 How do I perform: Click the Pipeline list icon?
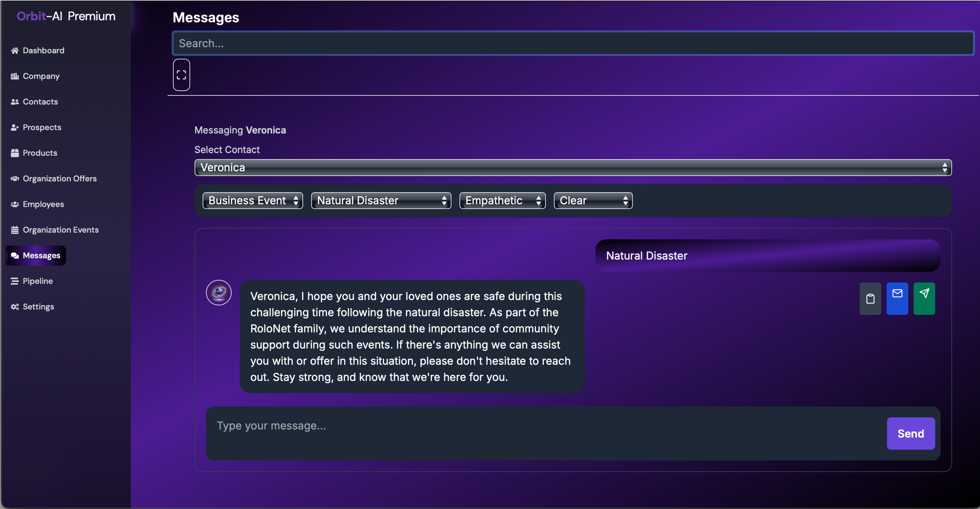tap(15, 281)
